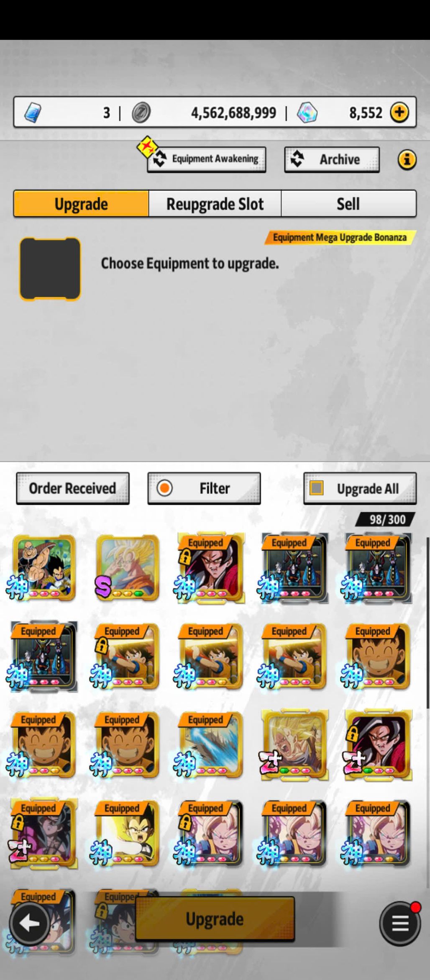
Task: Open the yellow info icon beside Archive
Action: coord(407,159)
